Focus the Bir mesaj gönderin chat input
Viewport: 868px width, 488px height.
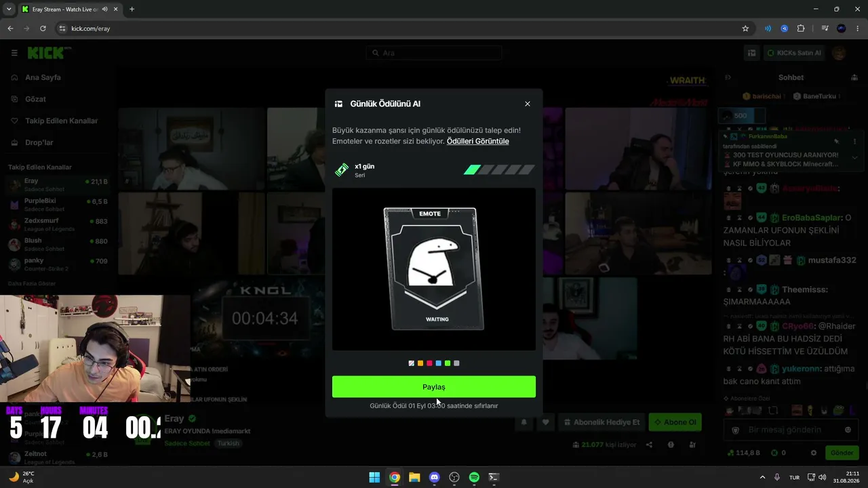coord(789,430)
